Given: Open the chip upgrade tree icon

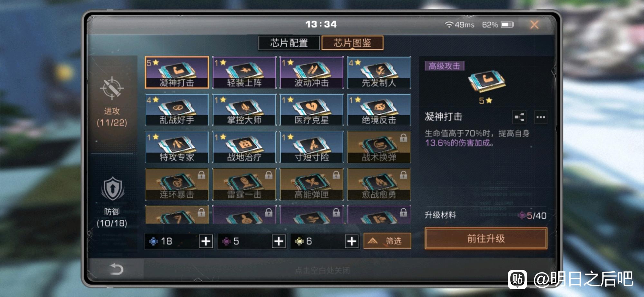Looking at the screenshot, I should (519, 117).
